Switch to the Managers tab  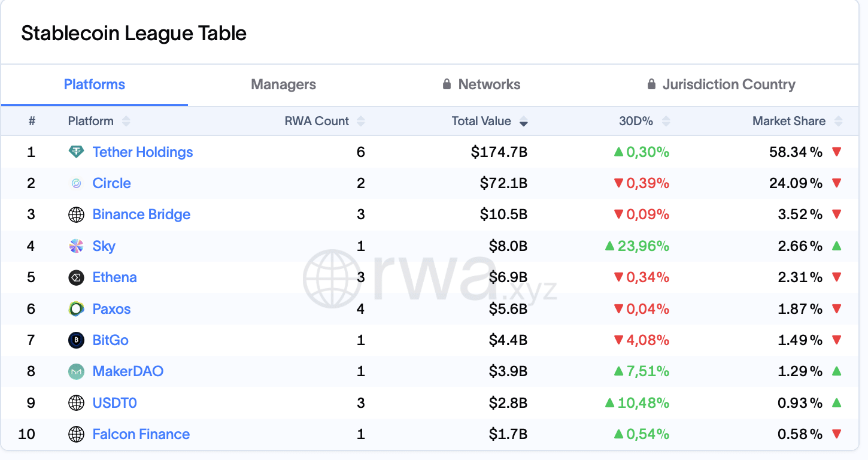283,85
